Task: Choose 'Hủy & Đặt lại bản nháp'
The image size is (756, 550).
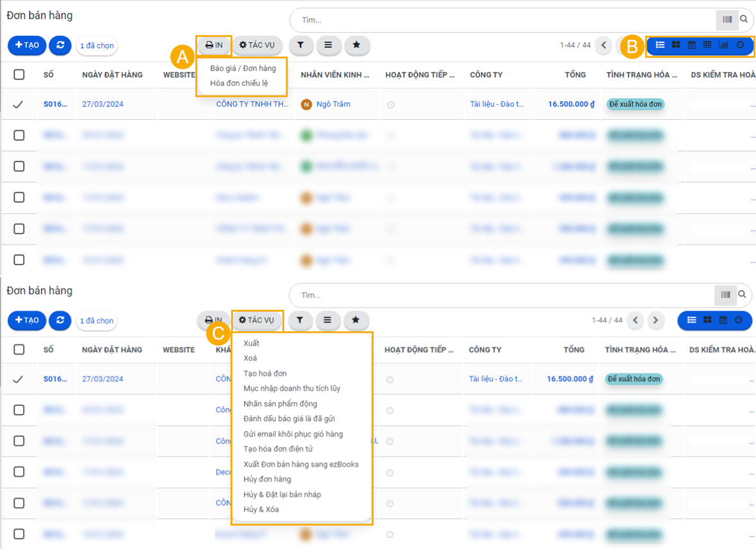Action: tap(282, 494)
